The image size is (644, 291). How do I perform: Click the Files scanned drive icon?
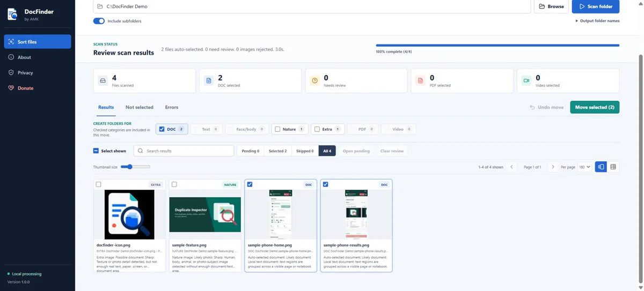pos(103,81)
